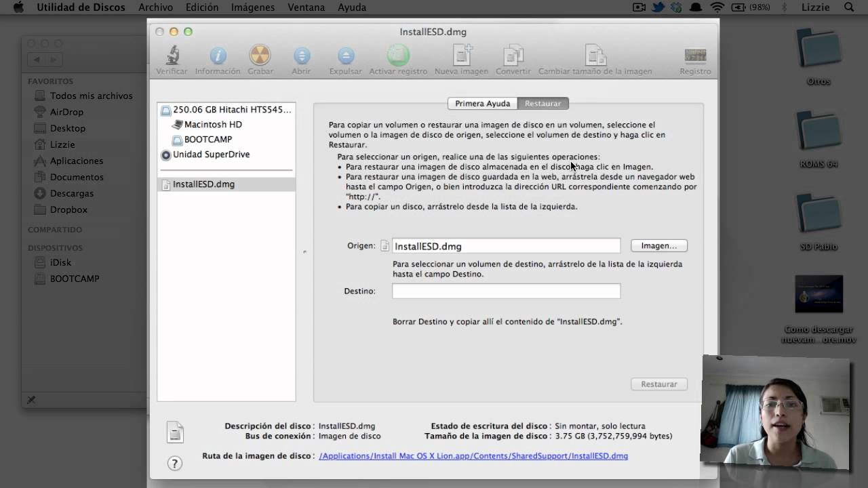Open the Edición menu
This screenshot has width=868, height=488.
pos(202,7)
